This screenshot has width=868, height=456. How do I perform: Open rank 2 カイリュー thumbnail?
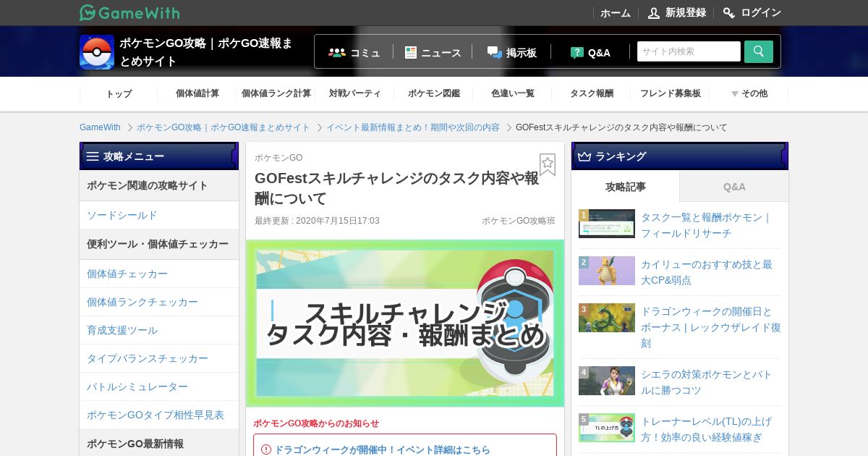(x=607, y=271)
